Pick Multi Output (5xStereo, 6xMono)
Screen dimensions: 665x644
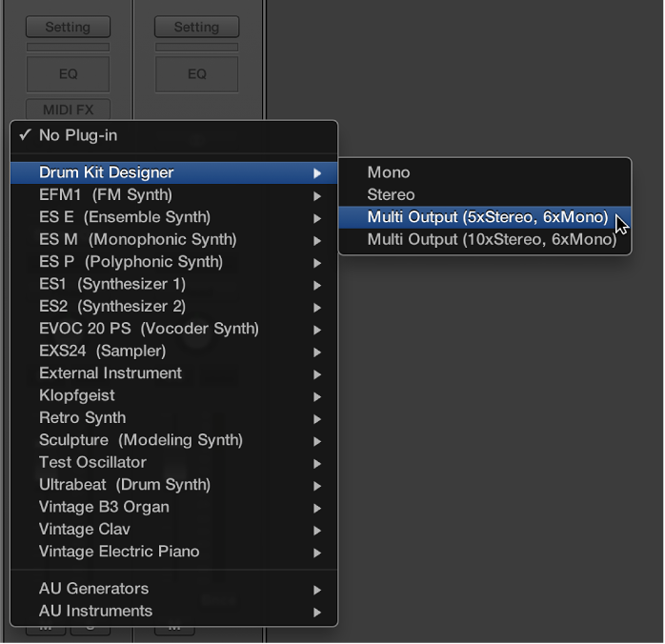click(x=485, y=217)
